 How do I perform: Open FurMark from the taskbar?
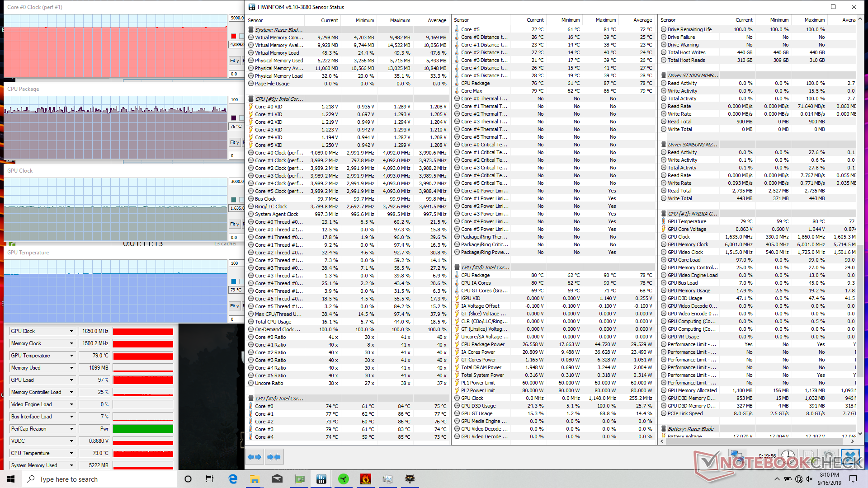(365, 479)
